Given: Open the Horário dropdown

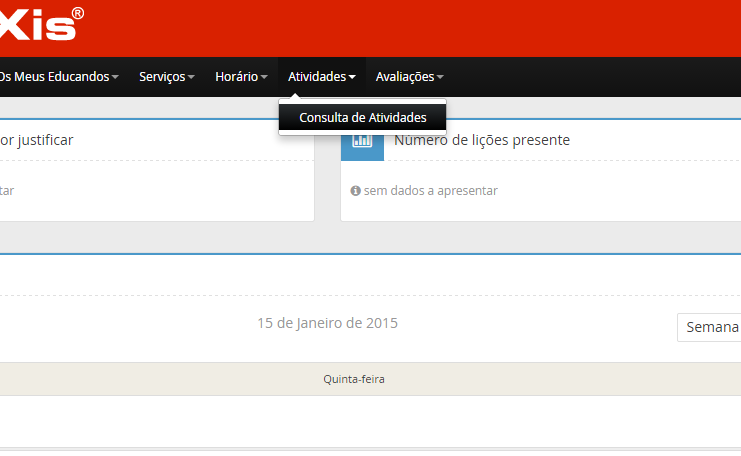Looking at the screenshot, I should [x=241, y=77].
